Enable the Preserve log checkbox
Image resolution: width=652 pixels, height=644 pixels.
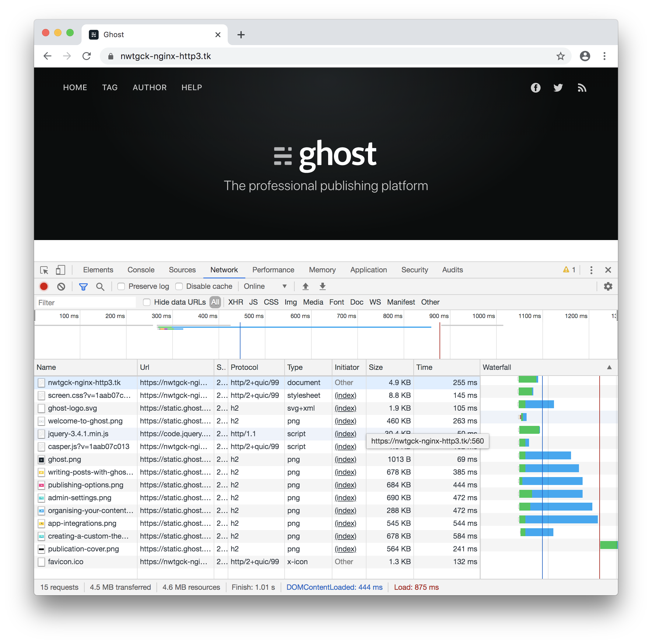[121, 286]
